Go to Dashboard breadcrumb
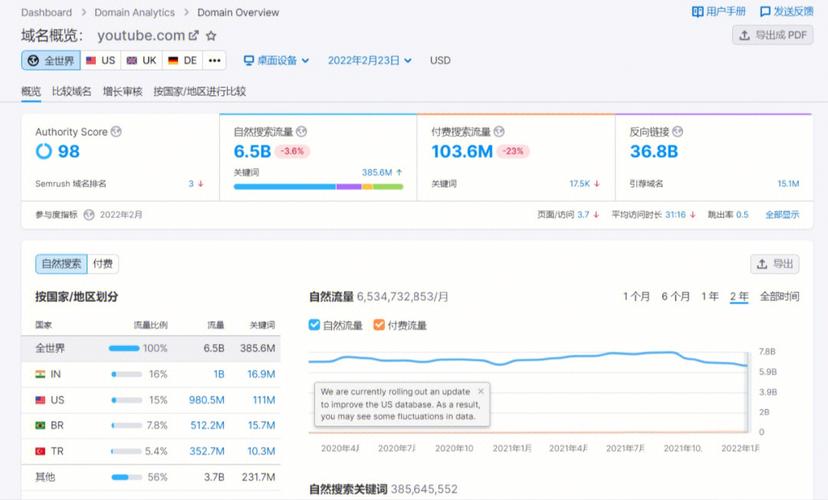 46,12
